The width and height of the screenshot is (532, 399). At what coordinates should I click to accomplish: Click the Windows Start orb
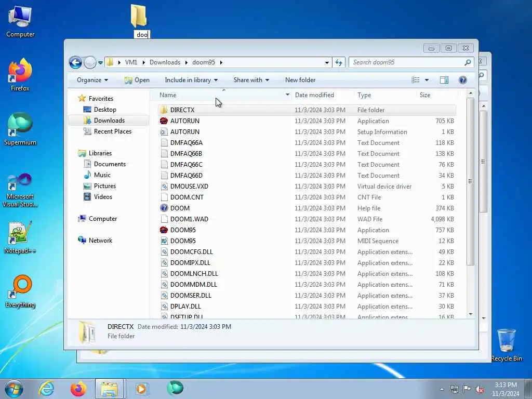(x=14, y=389)
